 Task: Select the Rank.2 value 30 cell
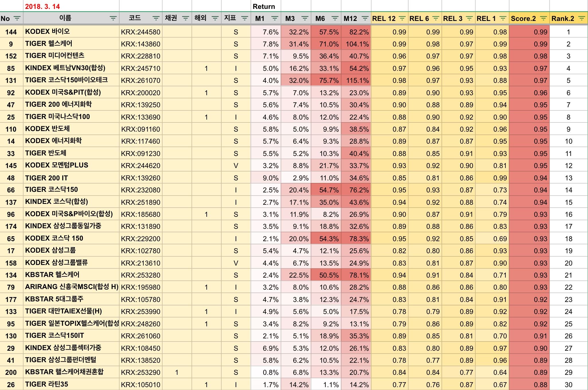pyautogui.click(x=569, y=384)
